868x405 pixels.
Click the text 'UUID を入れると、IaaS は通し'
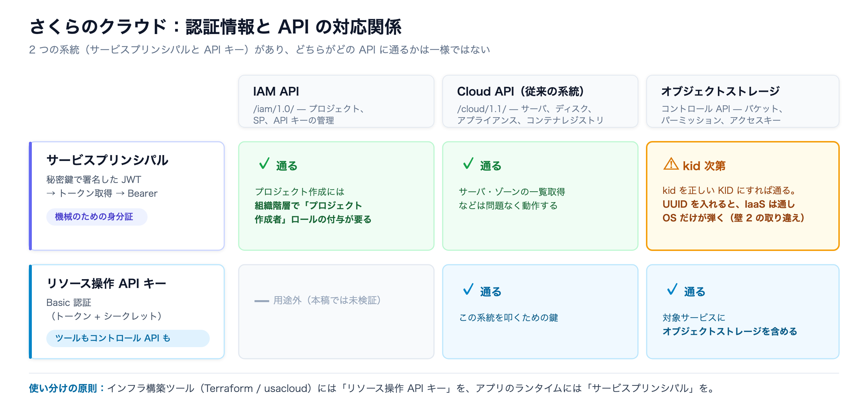click(728, 204)
